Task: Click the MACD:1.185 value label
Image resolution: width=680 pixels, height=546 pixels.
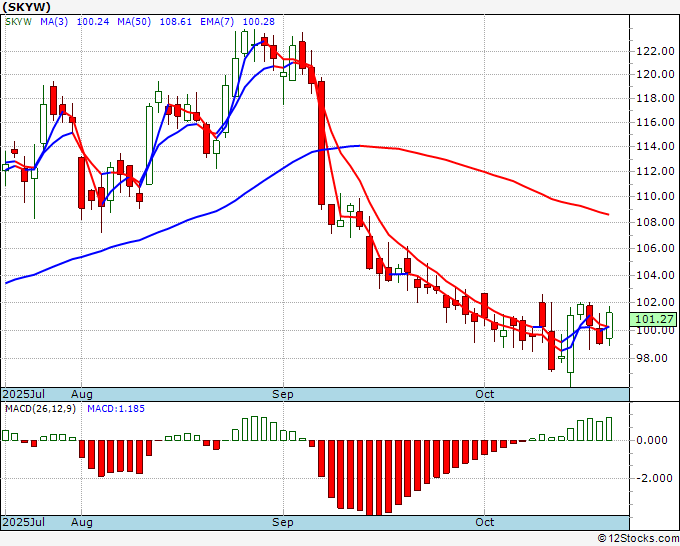Action: (x=116, y=409)
